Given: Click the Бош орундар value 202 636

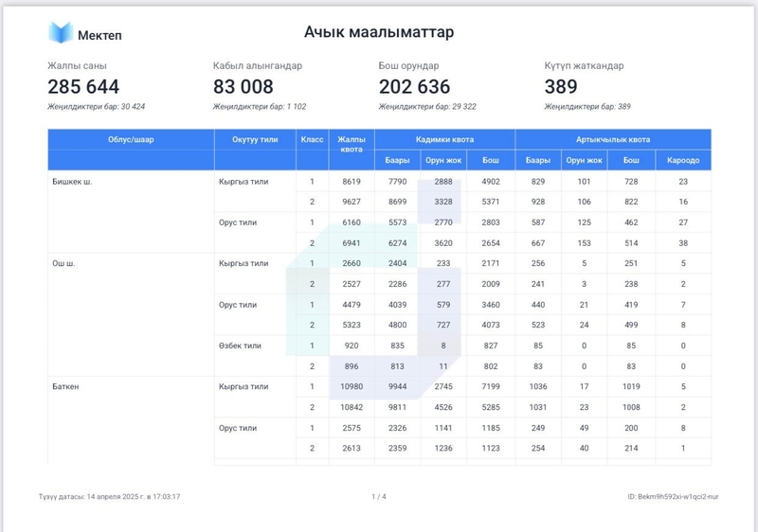Looking at the screenshot, I should (414, 87).
